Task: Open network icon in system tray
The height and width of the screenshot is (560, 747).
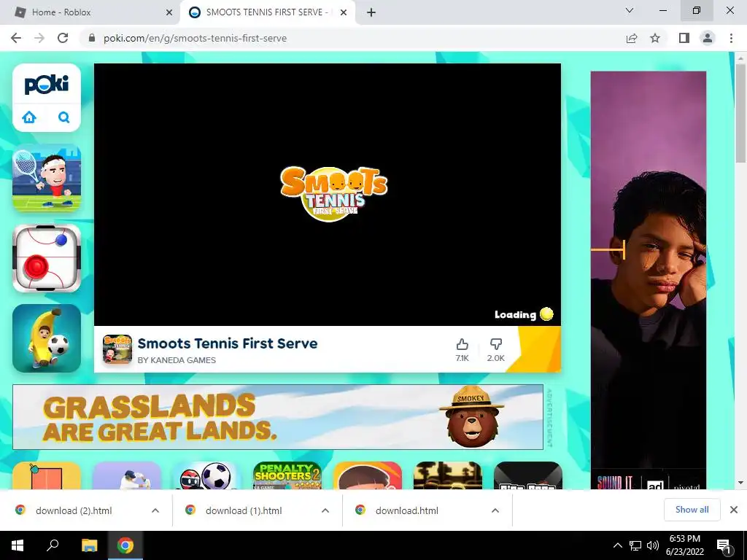Action: (635, 545)
